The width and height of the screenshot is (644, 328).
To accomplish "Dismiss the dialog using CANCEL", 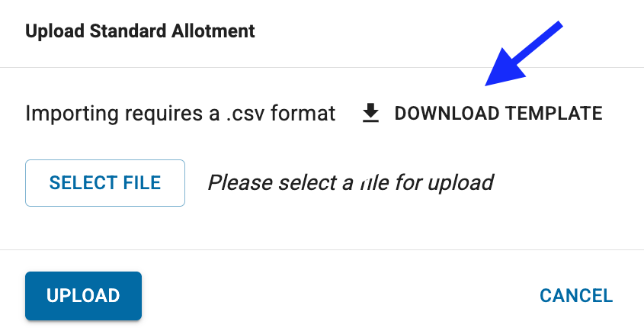I will (x=575, y=296).
